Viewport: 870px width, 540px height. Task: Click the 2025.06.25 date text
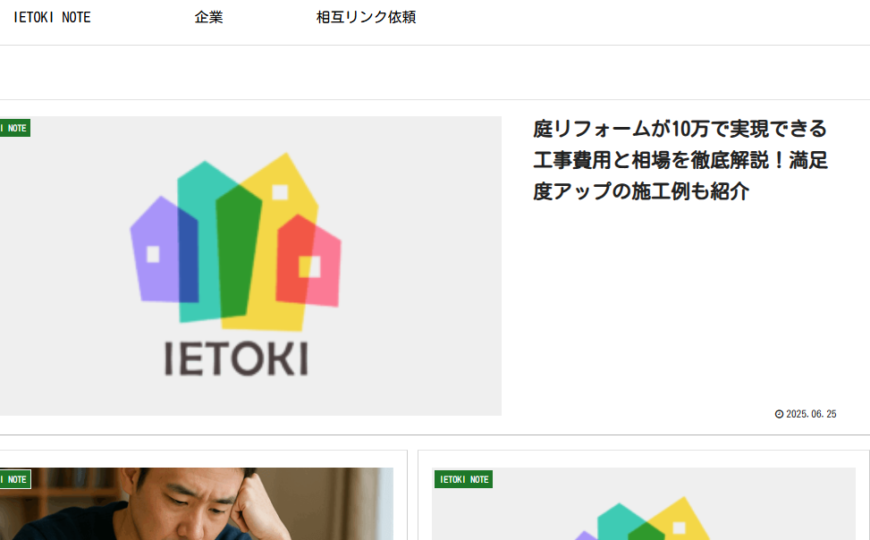point(811,414)
